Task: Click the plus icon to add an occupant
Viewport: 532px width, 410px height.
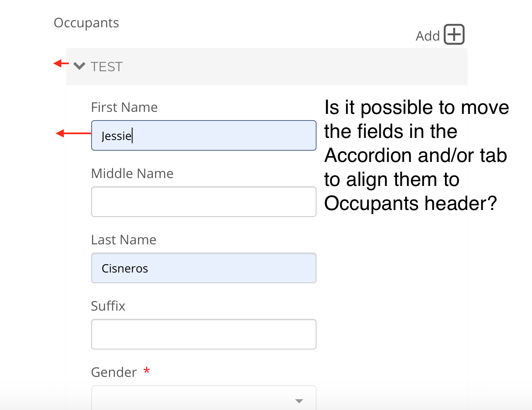Action: point(454,34)
